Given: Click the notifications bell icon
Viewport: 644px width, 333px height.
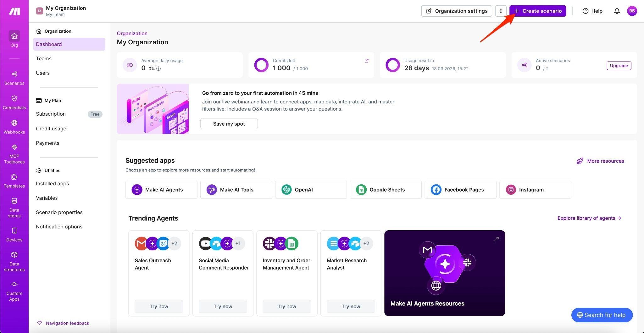Looking at the screenshot, I should [617, 11].
